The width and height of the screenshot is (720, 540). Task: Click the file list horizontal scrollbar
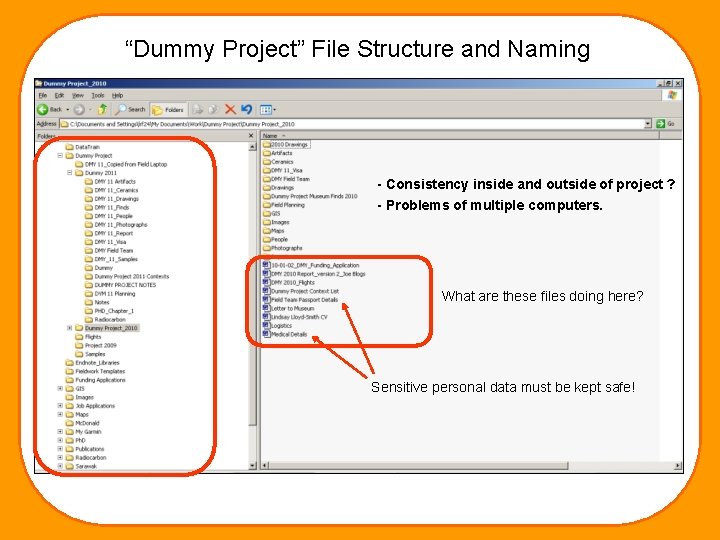[x=471, y=466]
